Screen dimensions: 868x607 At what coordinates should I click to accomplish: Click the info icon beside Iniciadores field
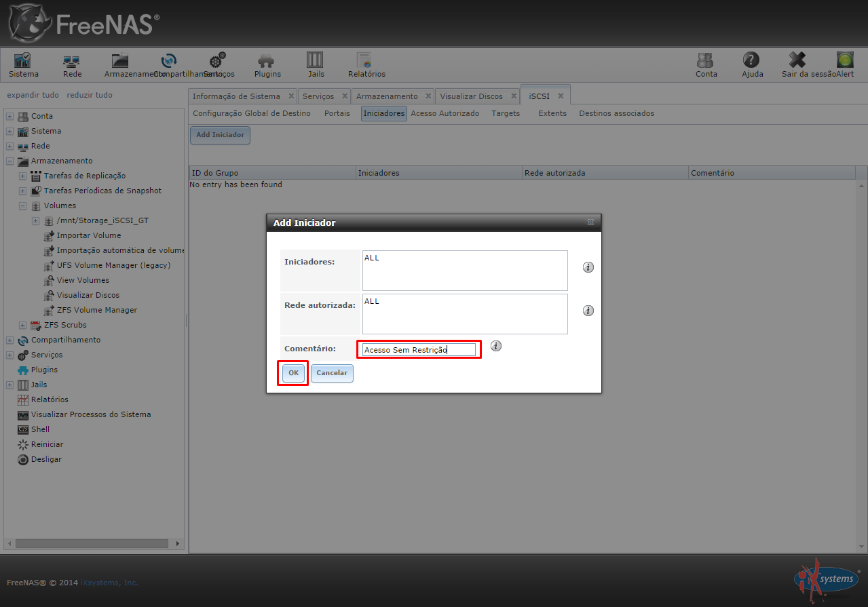click(x=588, y=267)
